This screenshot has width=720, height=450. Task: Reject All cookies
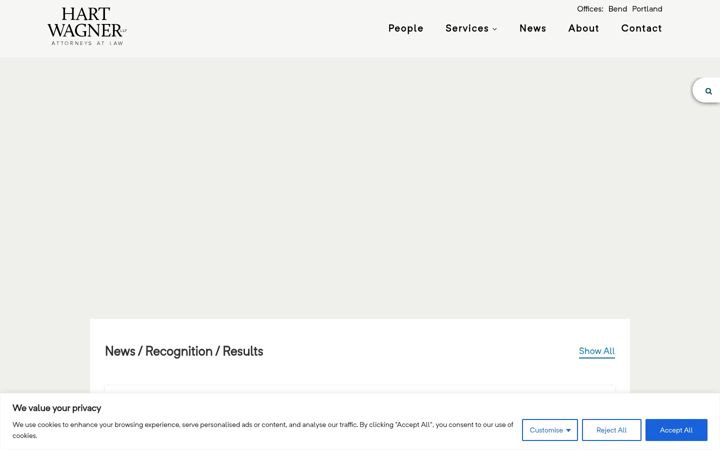611,430
